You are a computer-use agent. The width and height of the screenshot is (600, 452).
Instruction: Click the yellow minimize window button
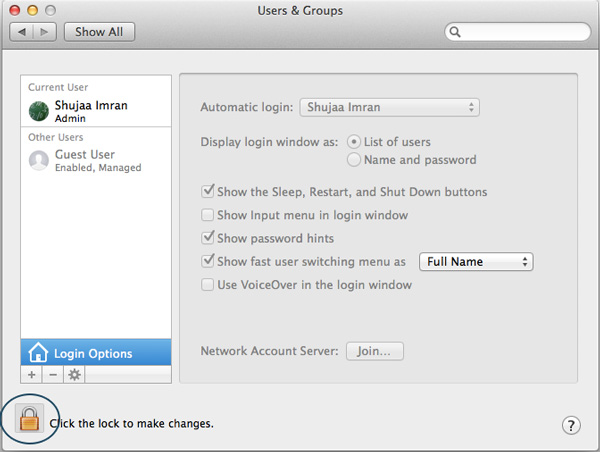click(x=33, y=10)
